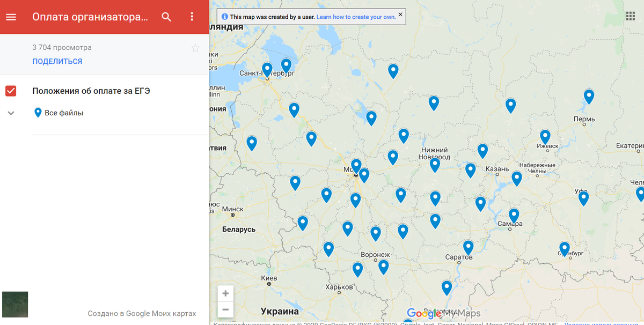This screenshot has width=644, height=325.
Task: Select the 'Все файлы' layer entry
Action: tap(64, 113)
